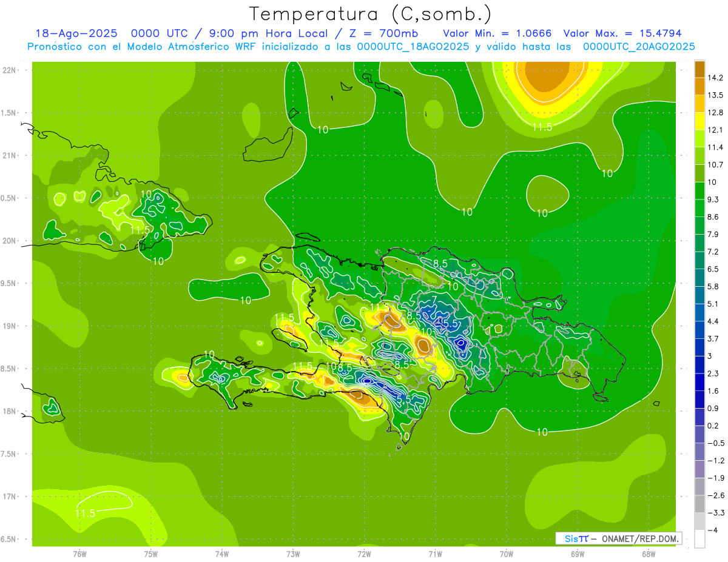Click the "69W" longitude axis label

pos(578,554)
